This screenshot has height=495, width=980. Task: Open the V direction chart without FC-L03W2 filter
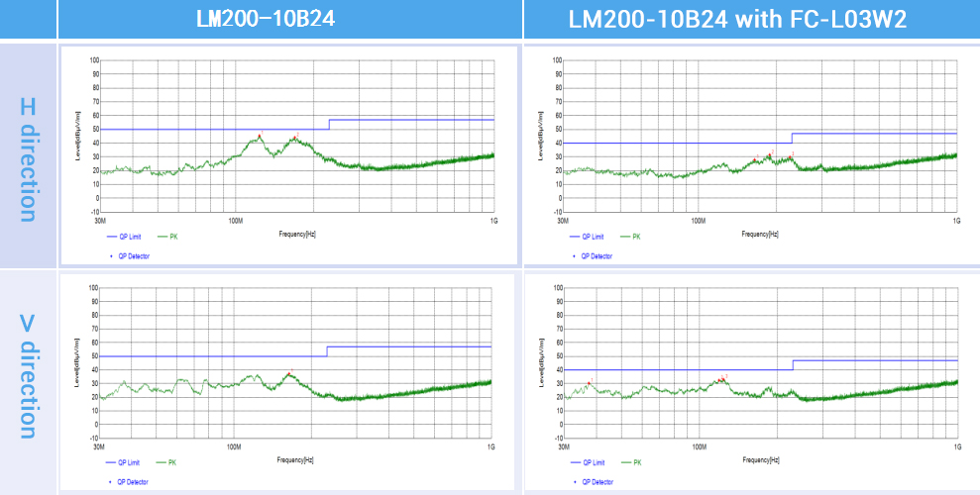(x=287, y=381)
